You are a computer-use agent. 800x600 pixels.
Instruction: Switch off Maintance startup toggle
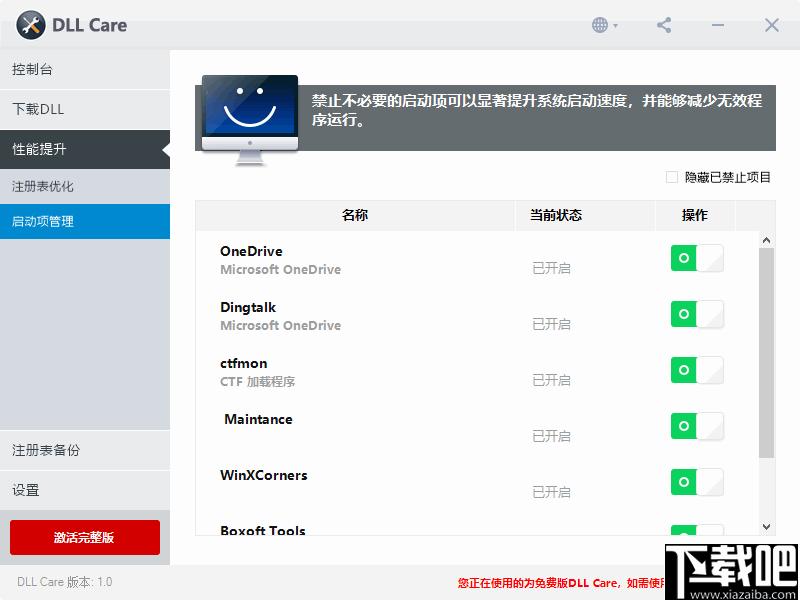click(697, 426)
